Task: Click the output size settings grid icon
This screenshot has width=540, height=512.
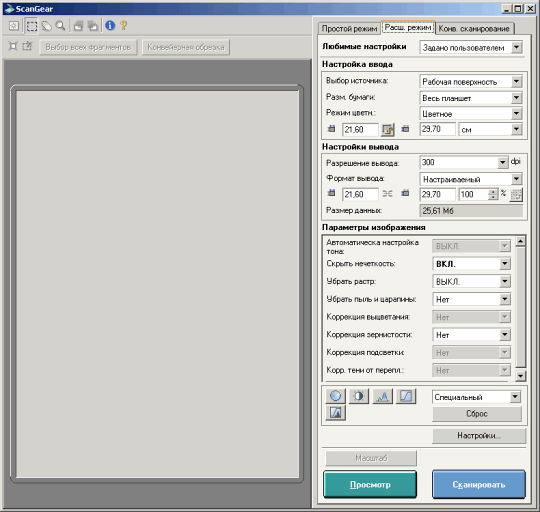Action: 516,195
